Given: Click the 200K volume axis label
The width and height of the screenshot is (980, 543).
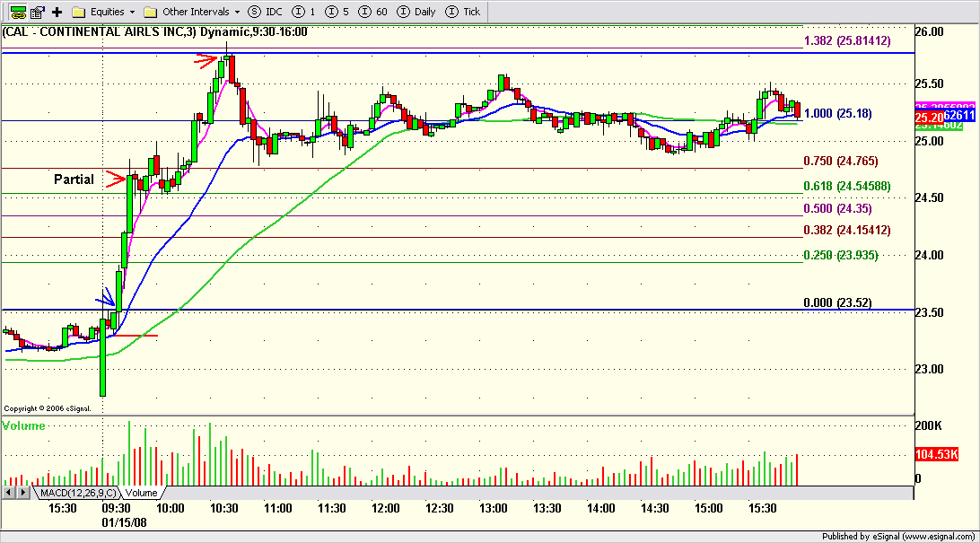Looking at the screenshot, I should point(928,425).
